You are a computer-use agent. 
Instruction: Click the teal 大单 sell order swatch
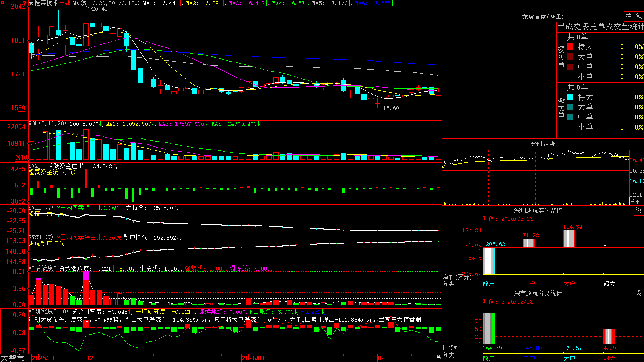(570, 107)
